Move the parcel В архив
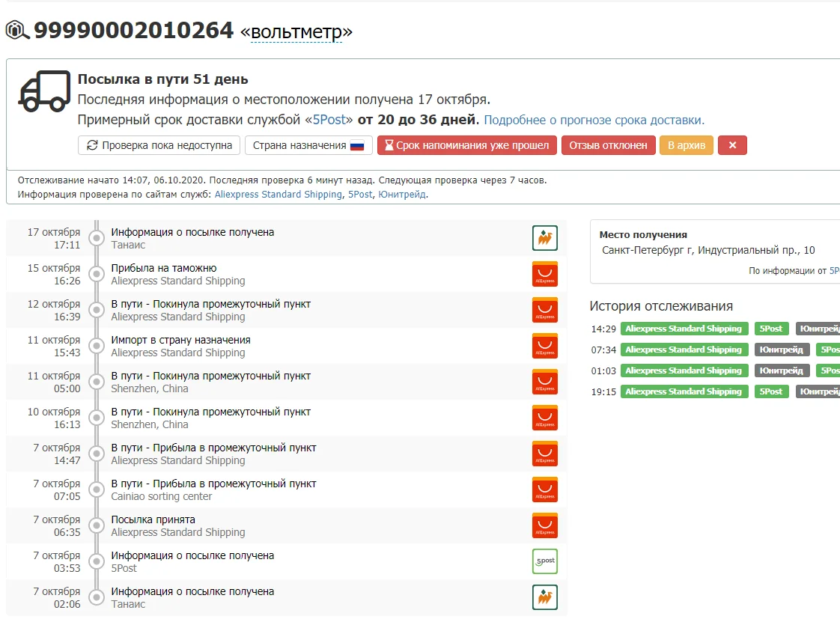The image size is (840, 622). click(687, 145)
